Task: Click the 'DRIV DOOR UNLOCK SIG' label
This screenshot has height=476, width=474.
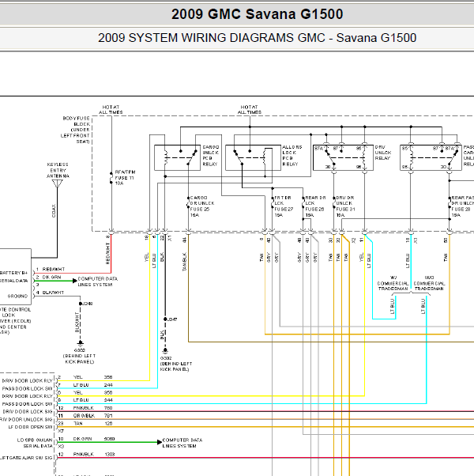Action: point(26,420)
